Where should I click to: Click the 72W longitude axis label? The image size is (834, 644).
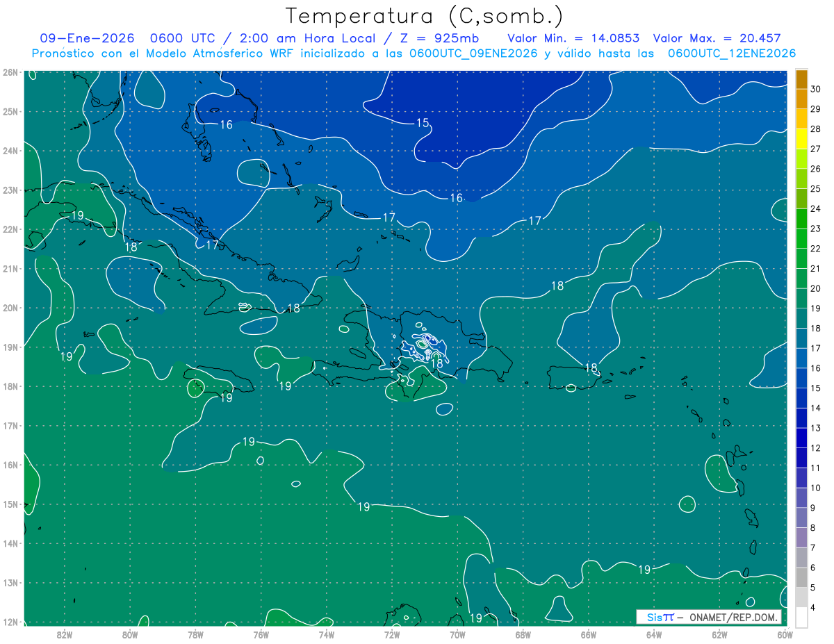click(x=392, y=634)
